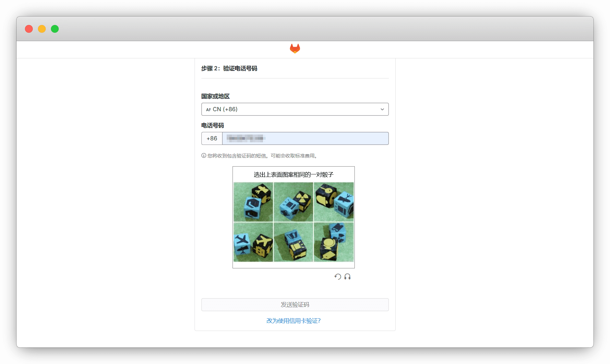Viewport: 610px width, 364px height.
Task: Refresh the captcha challenge
Action: [338, 276]
